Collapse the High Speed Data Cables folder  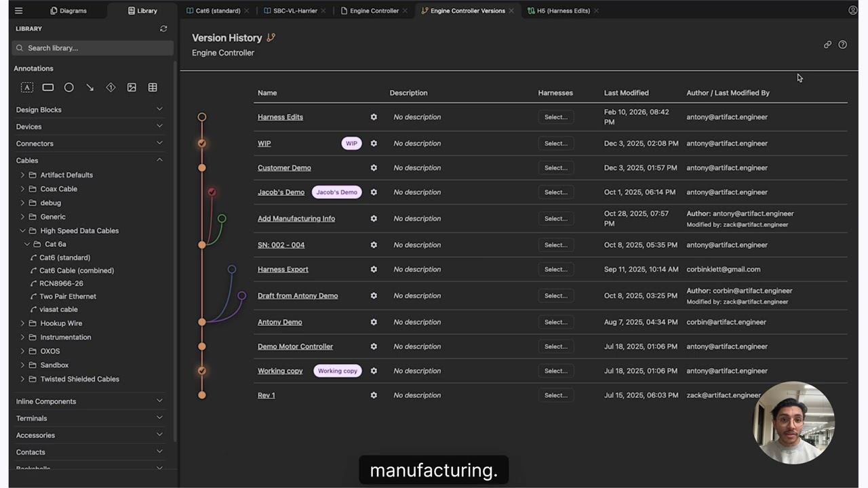click(x=22, y=230)
